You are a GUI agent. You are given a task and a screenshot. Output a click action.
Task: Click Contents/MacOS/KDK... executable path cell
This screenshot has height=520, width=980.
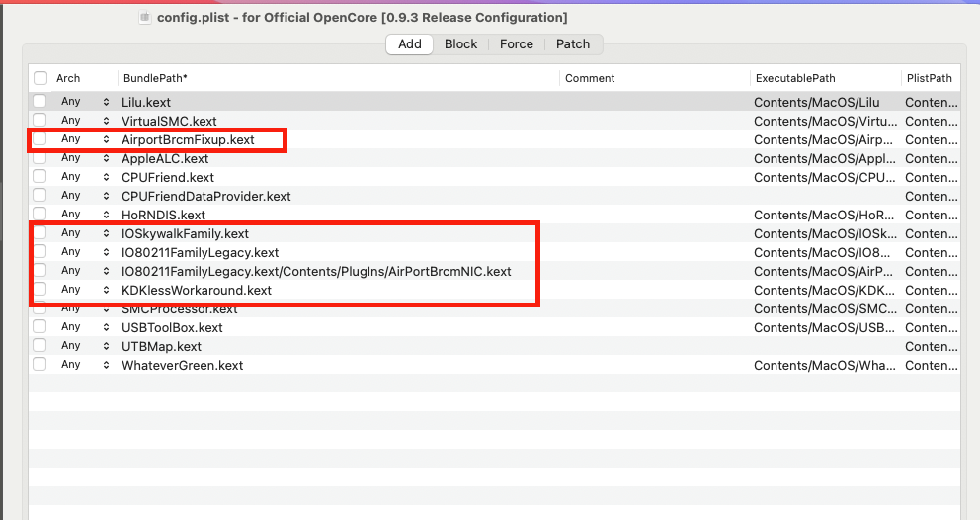point(825,290)
